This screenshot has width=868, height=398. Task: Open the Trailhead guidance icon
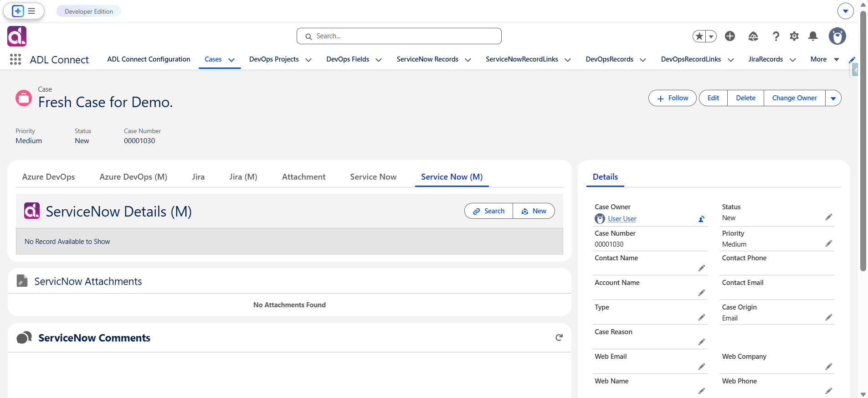tap(753, 36)
